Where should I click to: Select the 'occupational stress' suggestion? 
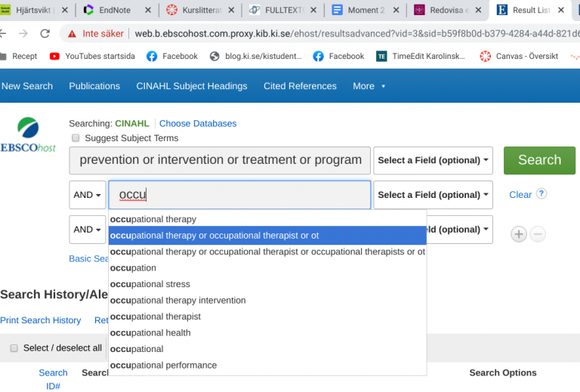(150, 284)
